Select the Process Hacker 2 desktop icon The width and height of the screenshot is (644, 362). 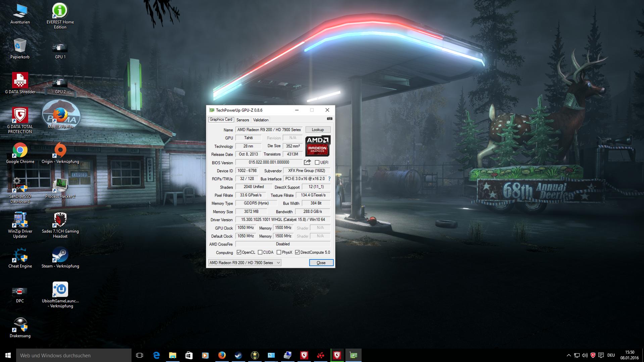[x=60, y=188]
